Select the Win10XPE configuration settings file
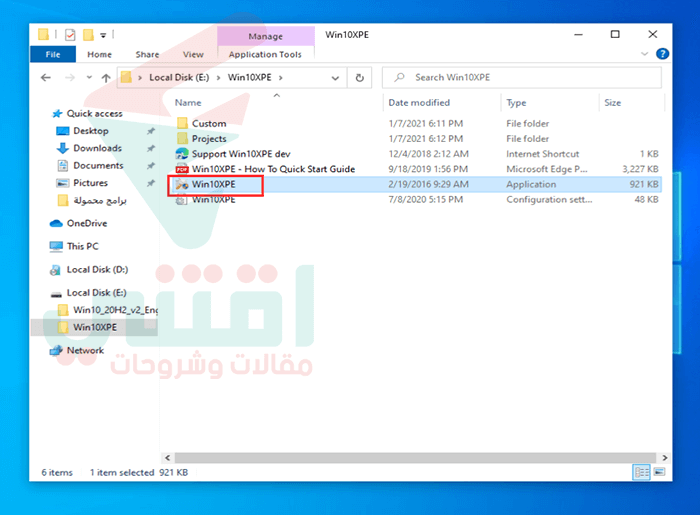 tap(213, 199)
